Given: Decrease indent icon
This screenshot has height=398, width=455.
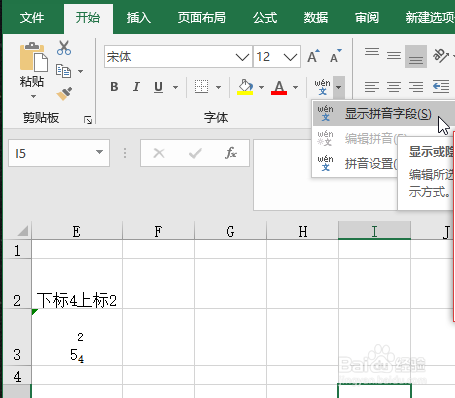Looking at the screenshot, I should coord(441,87).
